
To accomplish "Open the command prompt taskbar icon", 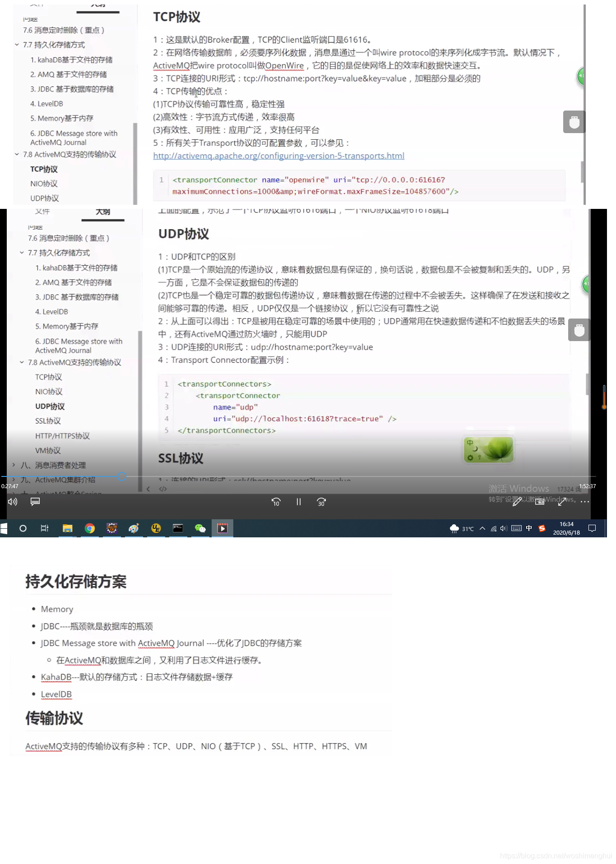I will click(x=178, y=528).
